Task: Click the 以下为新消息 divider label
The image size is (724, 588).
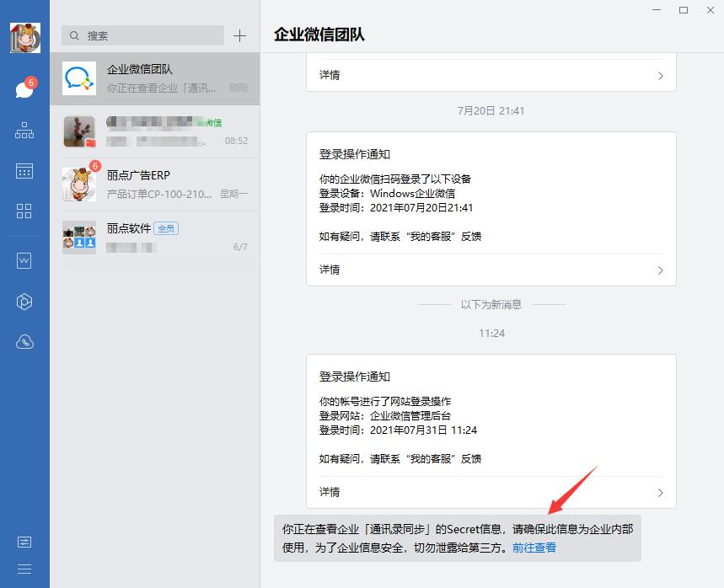Action: tap(491, 305)
